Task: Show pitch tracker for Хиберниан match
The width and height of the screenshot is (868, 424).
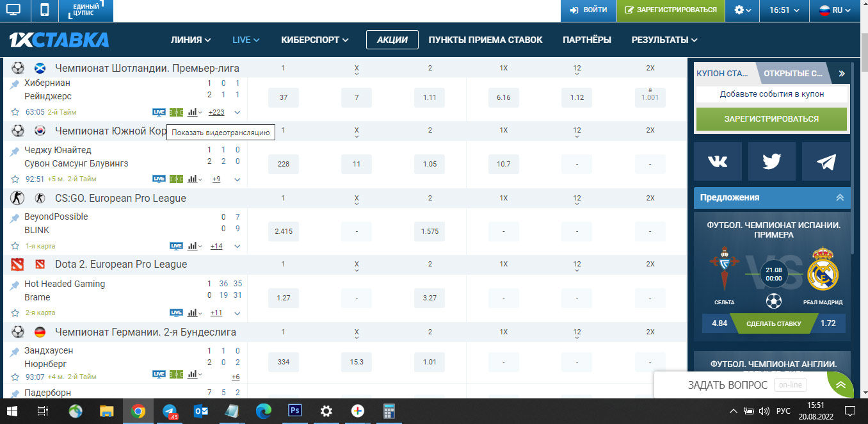Action: (x=176, y=112)
